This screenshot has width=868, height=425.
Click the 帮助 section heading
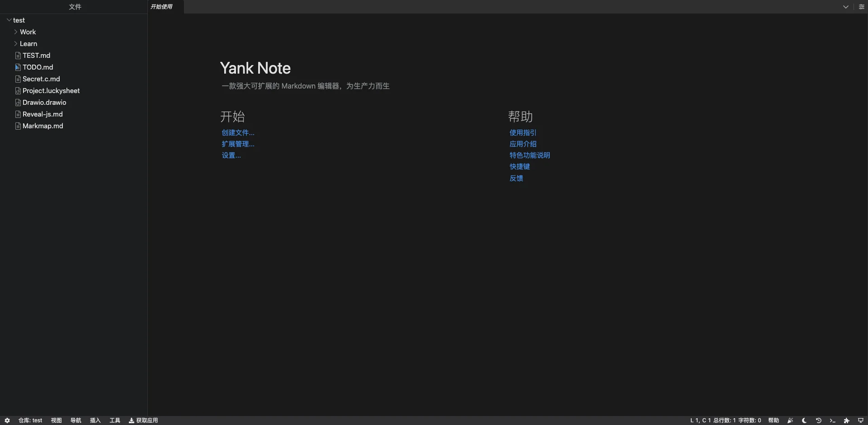pyautogui.click(x=520, y=117)
